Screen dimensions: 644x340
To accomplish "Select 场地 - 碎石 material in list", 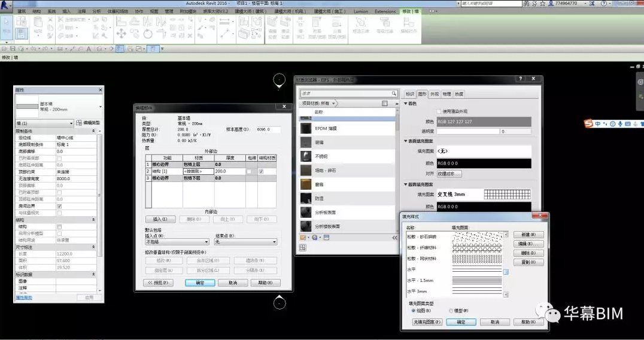I will pyautogui.click(x=347, y=171).
